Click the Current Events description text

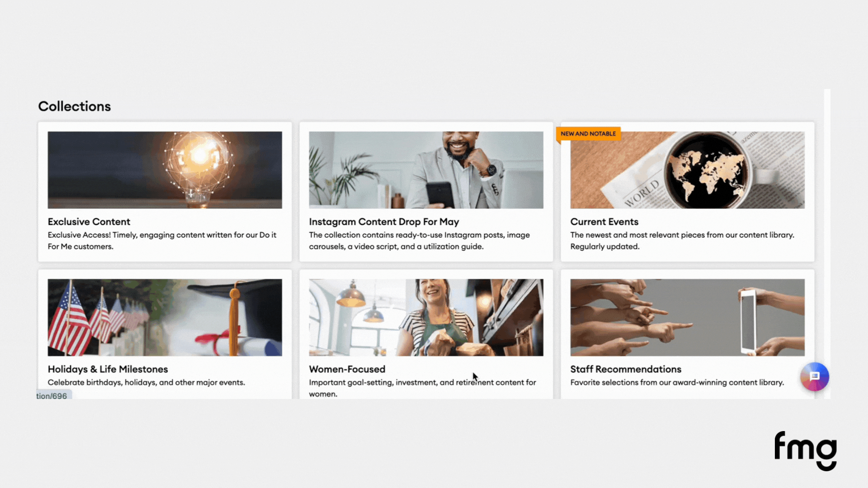pos(682,241)
